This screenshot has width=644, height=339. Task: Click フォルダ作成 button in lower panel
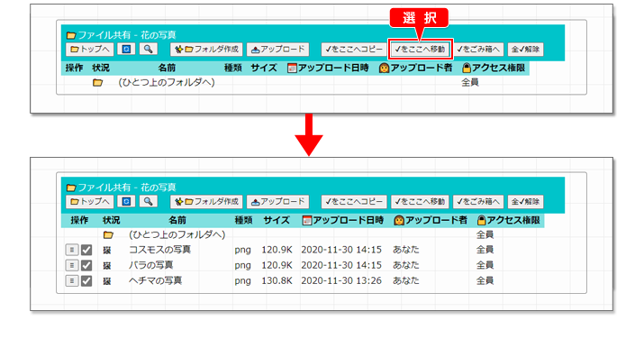coord(206,202)
